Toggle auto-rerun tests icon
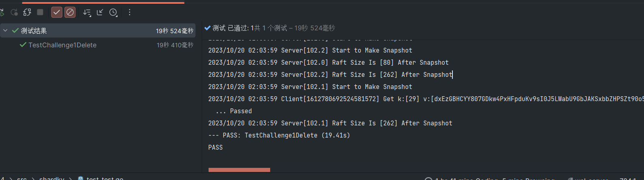 coord(27,13)
